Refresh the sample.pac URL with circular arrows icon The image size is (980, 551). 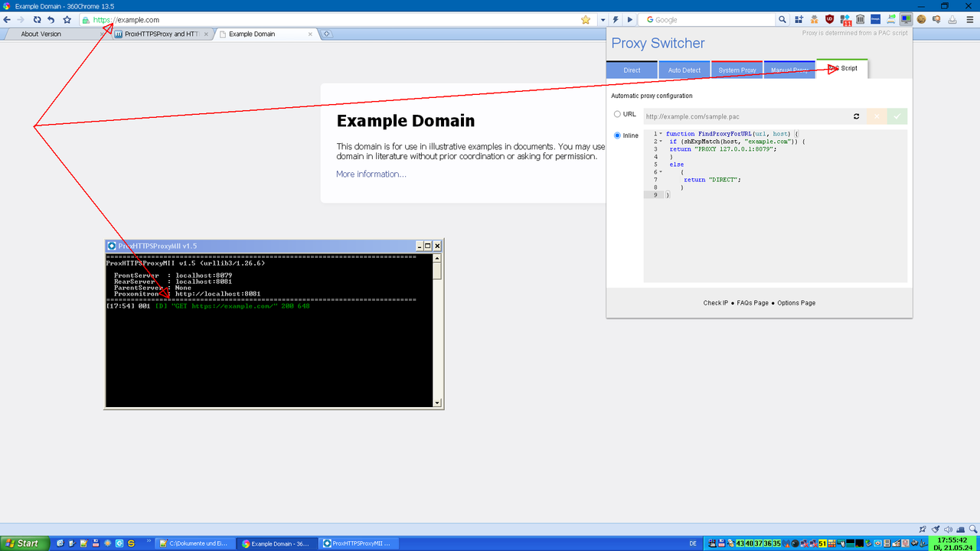856,115
